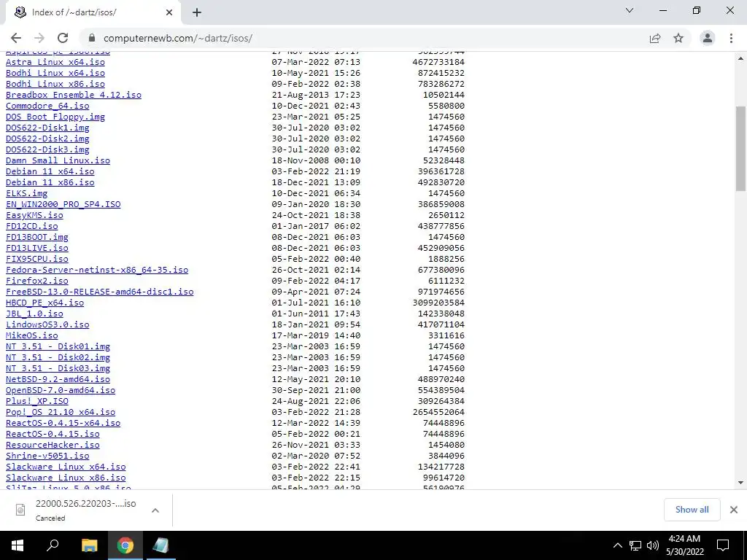Switch to Chrome in the taskbar
This screenshot has height=560, width=747.
click(x=125, y=545)
